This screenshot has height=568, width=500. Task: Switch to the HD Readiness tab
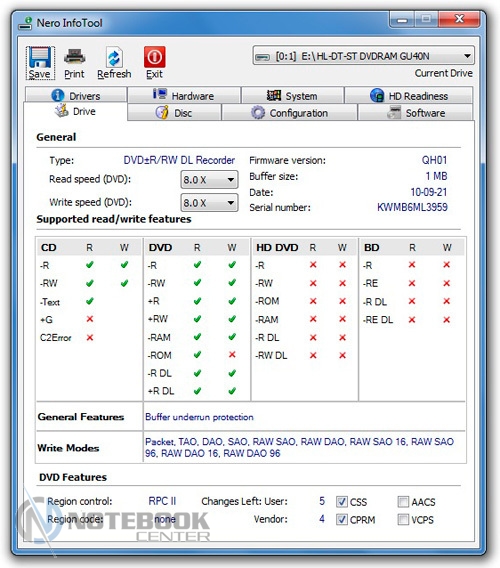[409, 95]
